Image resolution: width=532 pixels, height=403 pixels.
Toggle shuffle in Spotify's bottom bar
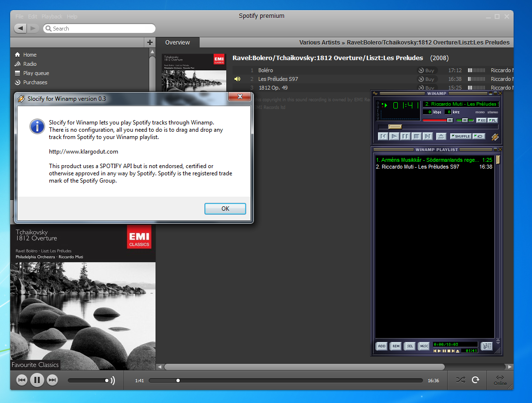(460, 380)
